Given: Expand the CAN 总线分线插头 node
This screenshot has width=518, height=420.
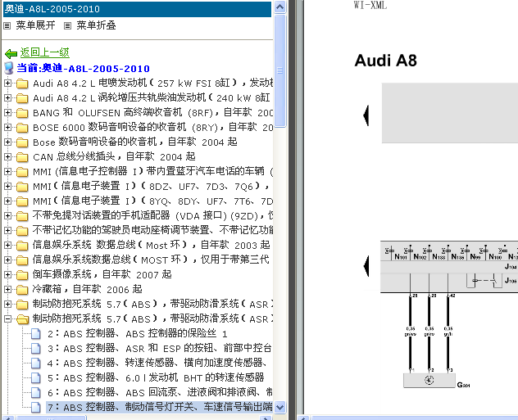Looking at the screenshot, I should click(7, 156).
